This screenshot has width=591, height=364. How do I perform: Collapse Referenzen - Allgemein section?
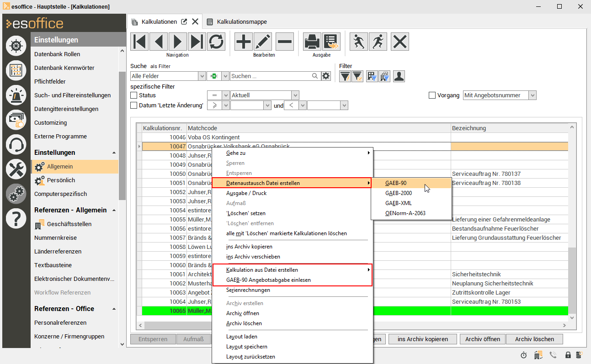[x=114, y=210]
